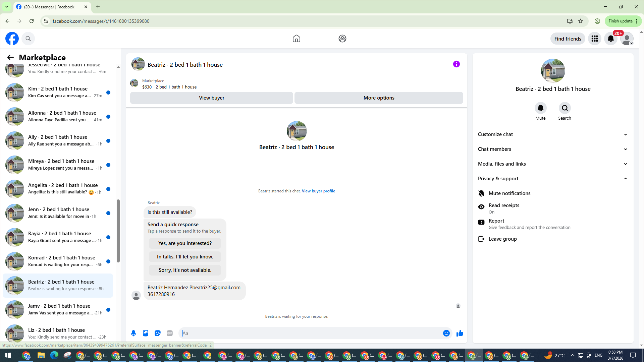Reload the browser page
644x362 pixels.
tap(32, 21)
